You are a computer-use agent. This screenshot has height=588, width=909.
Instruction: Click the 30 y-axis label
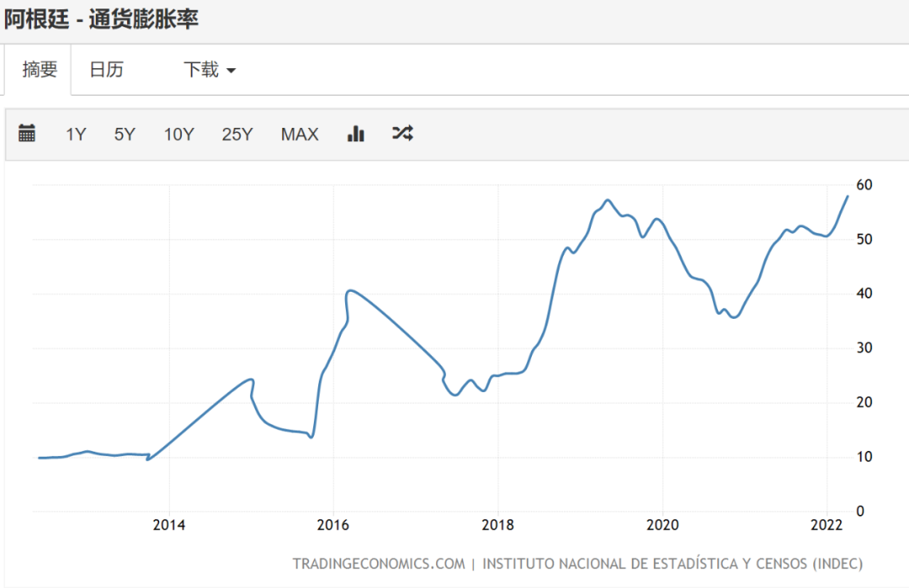coord(864,348)
